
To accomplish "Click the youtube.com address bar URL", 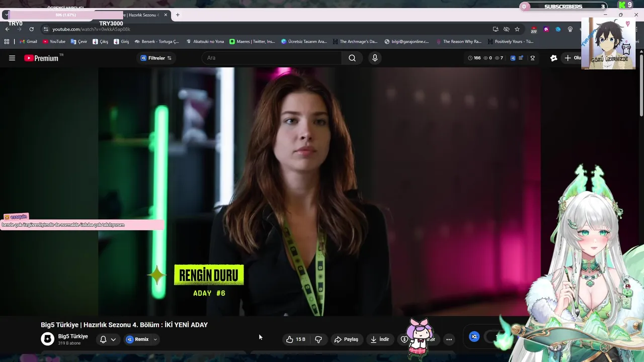I will pyautogui.click(x=91, y=29).
